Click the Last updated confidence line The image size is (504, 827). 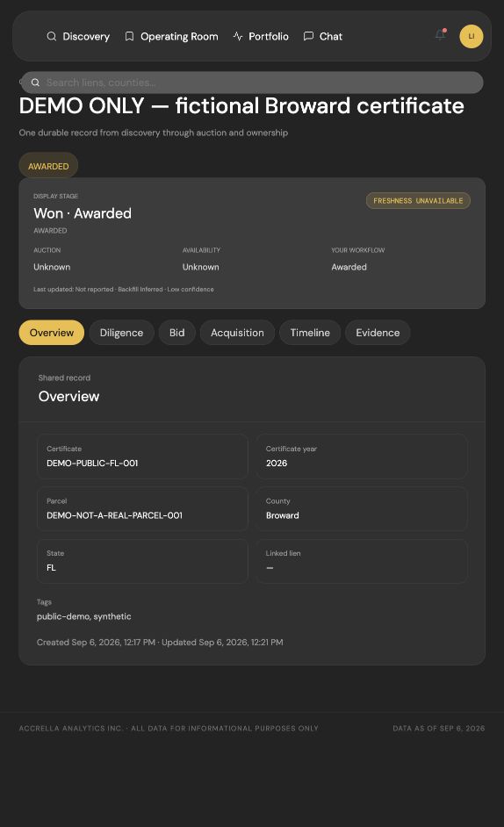click(124, 289)
